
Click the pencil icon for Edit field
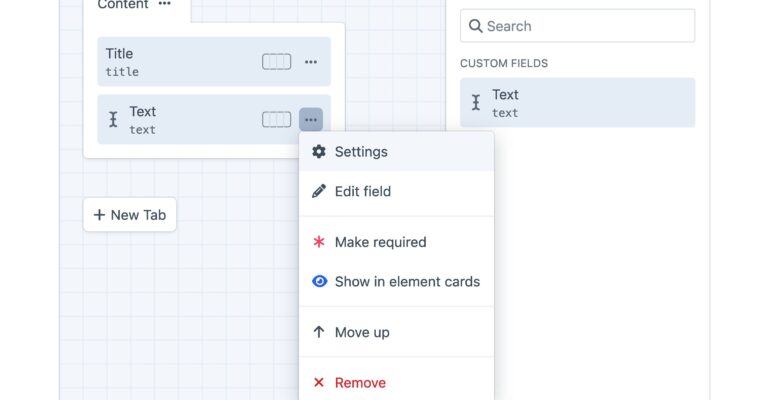tap(319, 191)
